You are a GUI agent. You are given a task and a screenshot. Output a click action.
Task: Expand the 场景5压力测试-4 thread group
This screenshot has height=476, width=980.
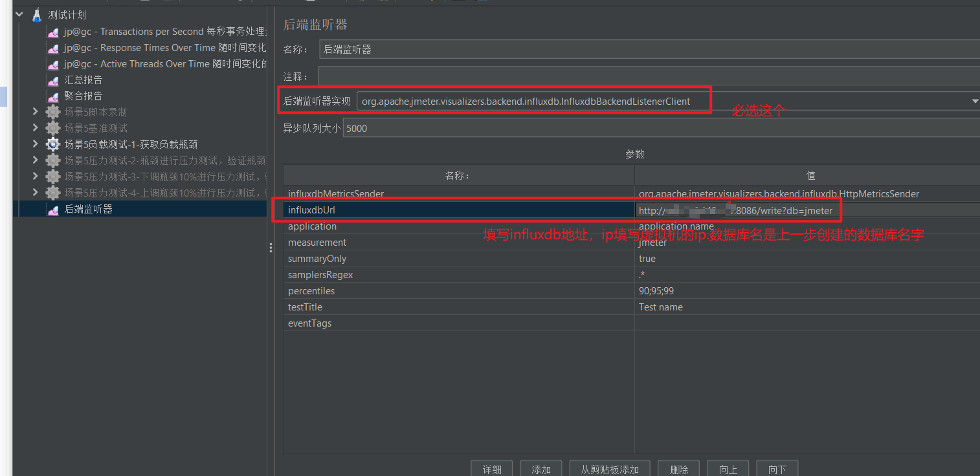point(36,193)
